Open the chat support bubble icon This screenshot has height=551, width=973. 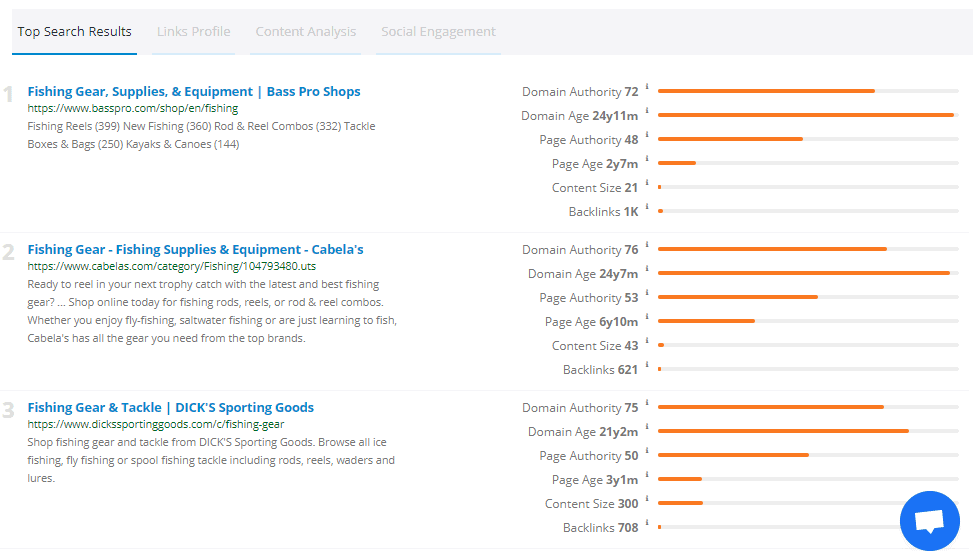930,521
